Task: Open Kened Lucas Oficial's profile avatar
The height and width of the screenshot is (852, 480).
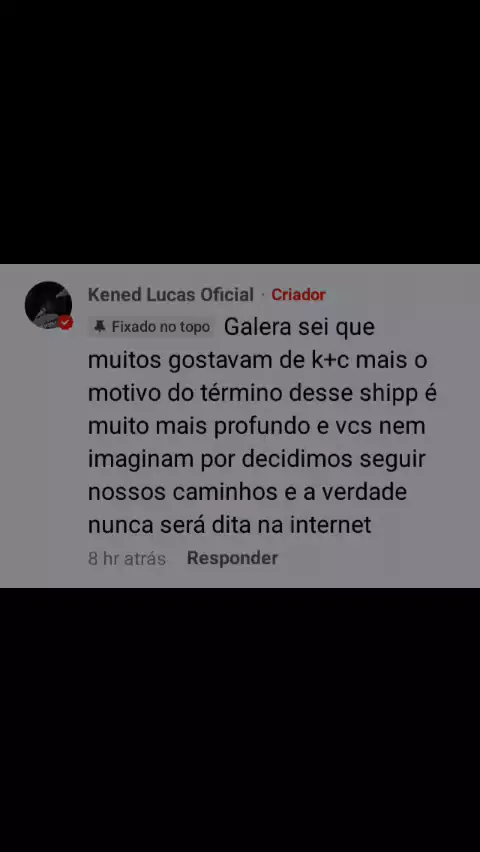Action: (x=48, y=305)
